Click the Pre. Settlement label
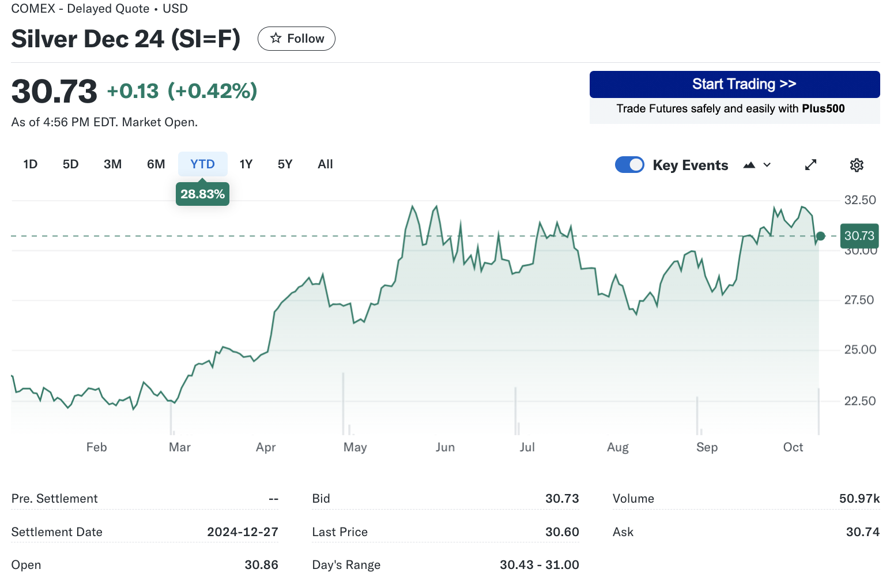 pyautogui.click(x=55, y=499)
